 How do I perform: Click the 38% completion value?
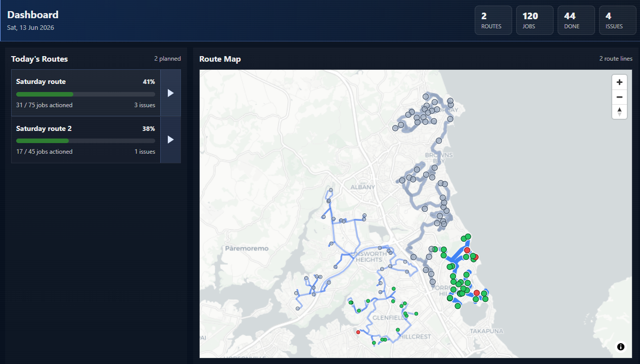pyautogui.click(x=149, y=128)
